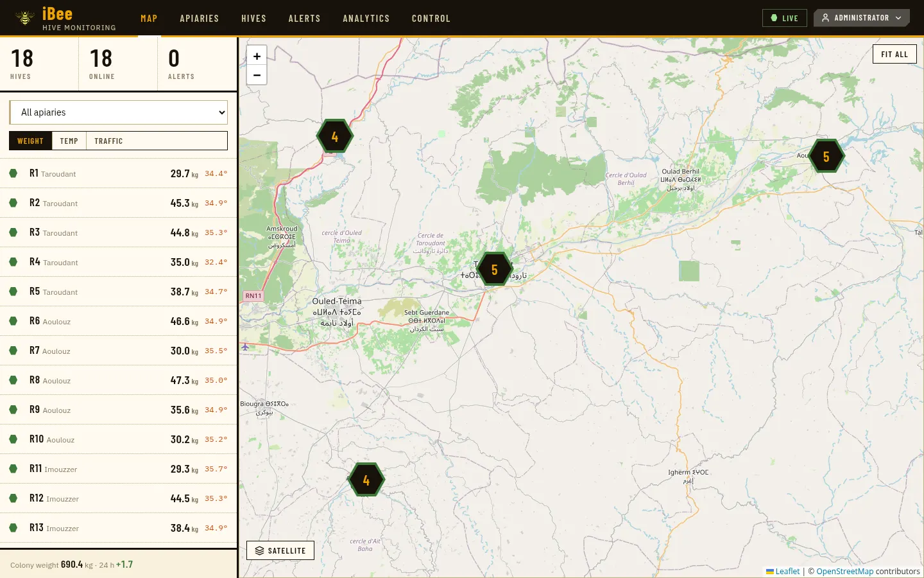The image size is (924, 578).
Task: Click the R4 hive status hexagon
Action: pyautogui.click(x=13, y=262)
